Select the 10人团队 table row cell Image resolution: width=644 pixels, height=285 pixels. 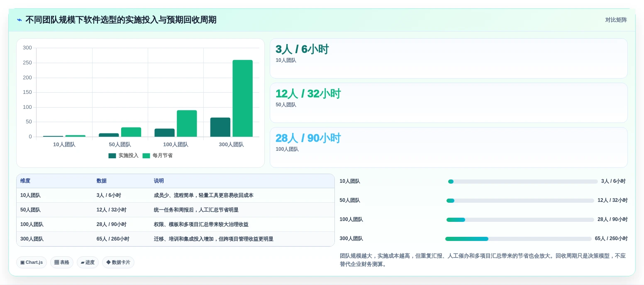[x=55, y=195]
